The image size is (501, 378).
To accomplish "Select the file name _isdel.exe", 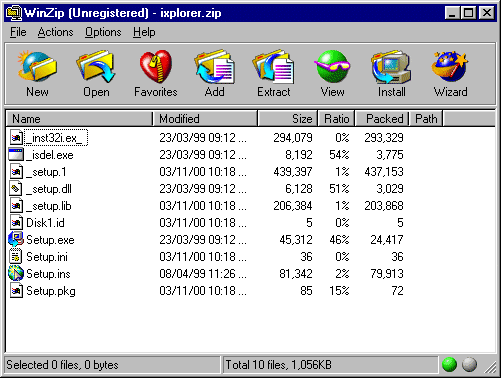I will (50, 155).
